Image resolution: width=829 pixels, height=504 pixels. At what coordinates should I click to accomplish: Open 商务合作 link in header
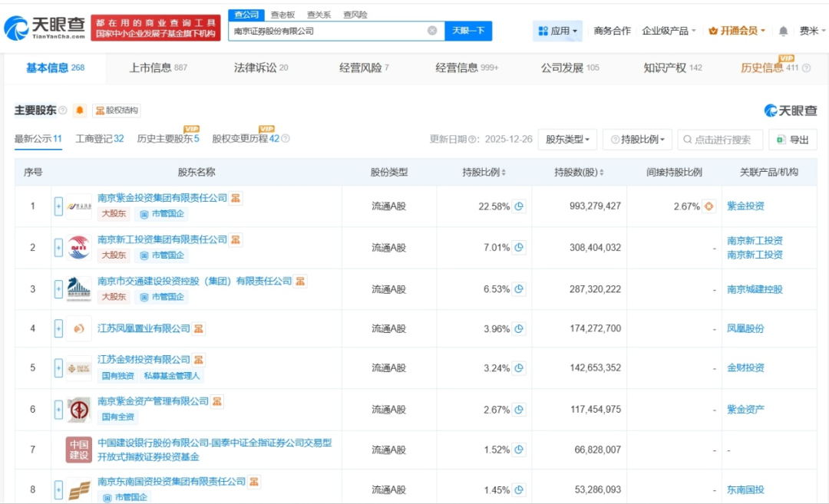pyautogui.click(x=613, y=31)
